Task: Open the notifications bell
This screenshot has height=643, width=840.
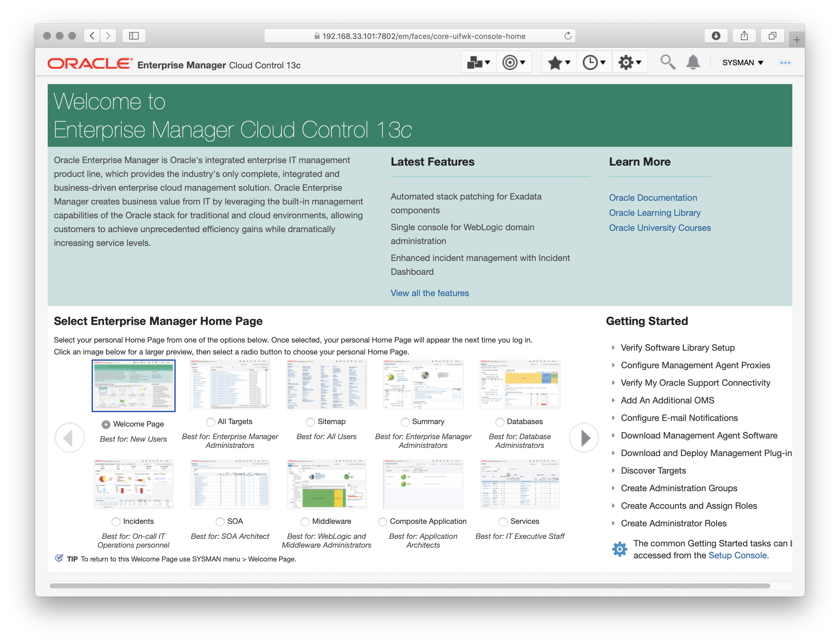Action: click(x=693, y=62)
